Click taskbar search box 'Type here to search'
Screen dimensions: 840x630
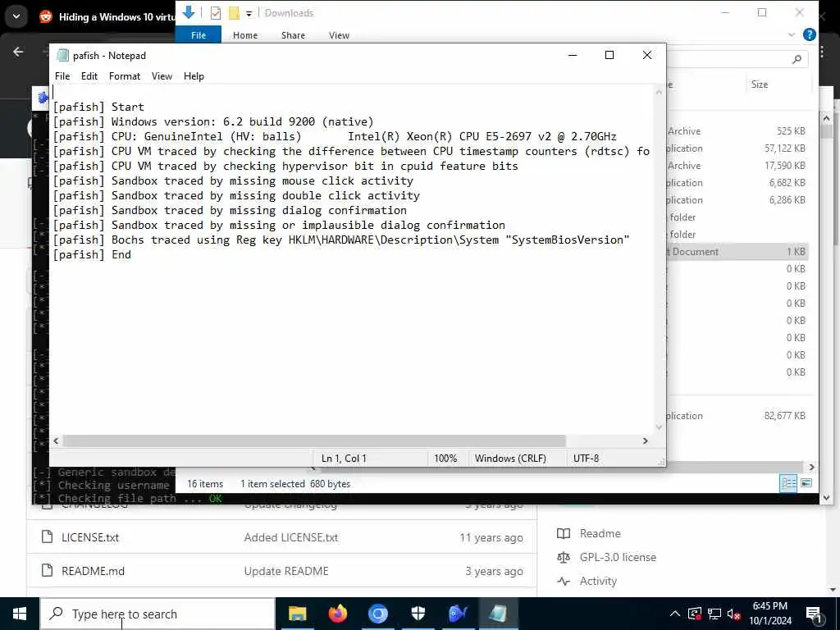coord(157,614)
